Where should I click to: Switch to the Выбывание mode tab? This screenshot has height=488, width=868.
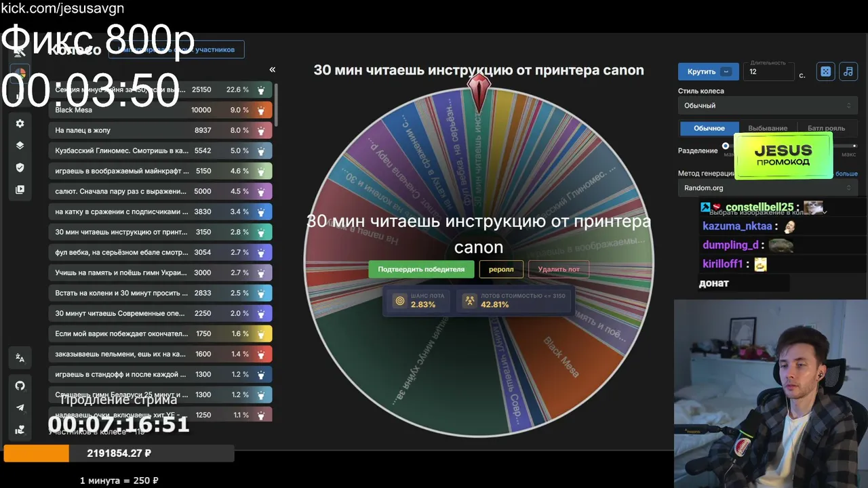[x=768, y=128]
